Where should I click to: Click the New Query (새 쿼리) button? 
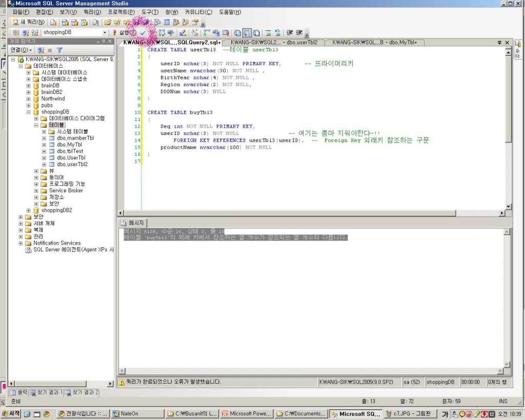pyautogui.click(x=29, y=22)
